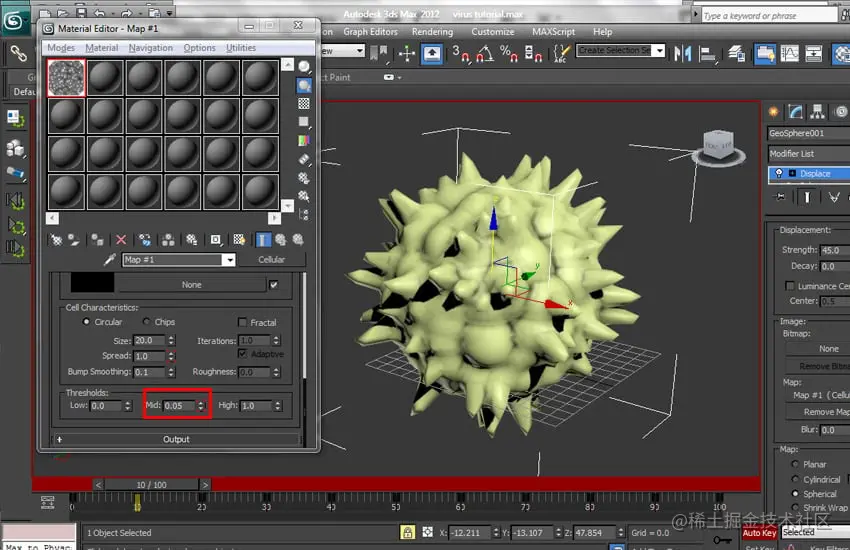Viewport: 850px width, 550px height.
Task: Open the Create panel star icon
Action: pos(774,112)
